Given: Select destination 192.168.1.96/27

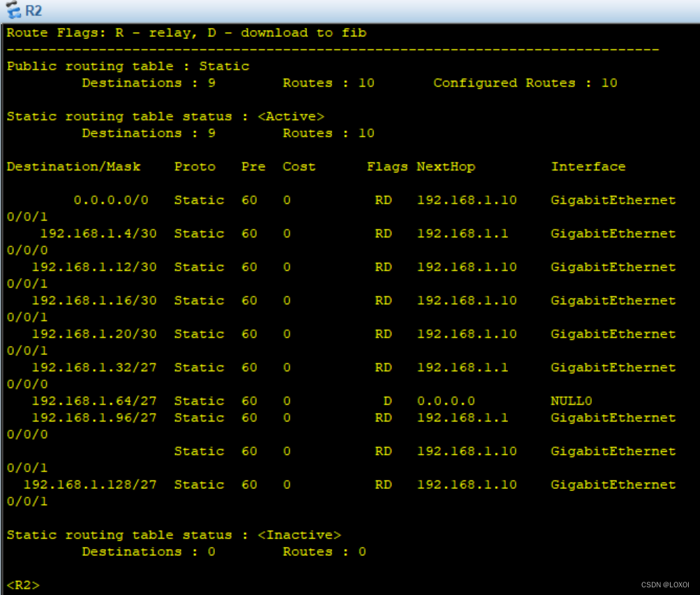Looking at the screenshot, I should pyautogui.click(x=94, y=418).
